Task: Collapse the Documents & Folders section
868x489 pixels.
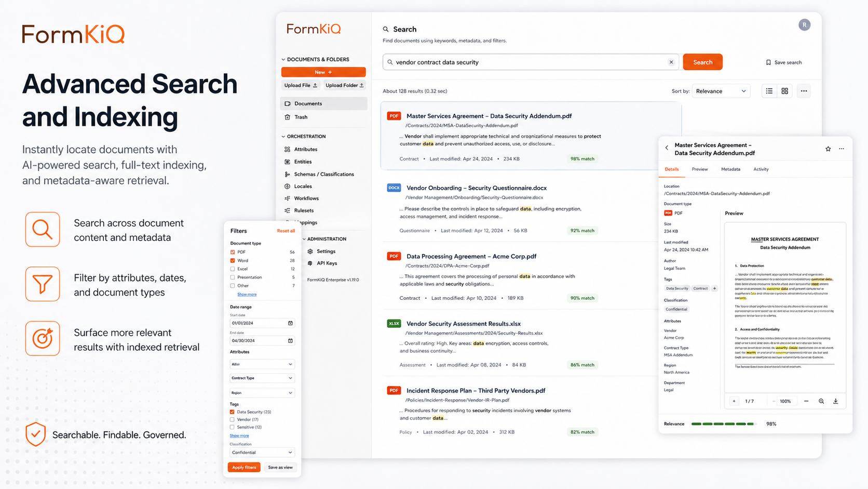Action: 283,60
